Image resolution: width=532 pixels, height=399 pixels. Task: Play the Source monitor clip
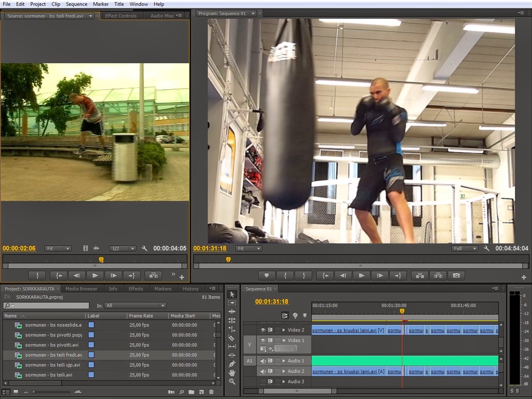pyautogui.click(x=95, y=275)
